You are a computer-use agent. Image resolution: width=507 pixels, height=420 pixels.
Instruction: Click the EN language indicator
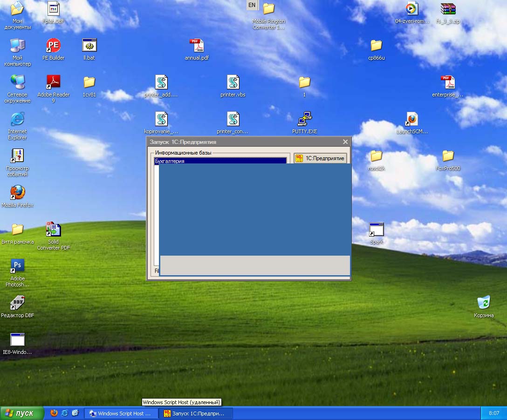[252, 5]
